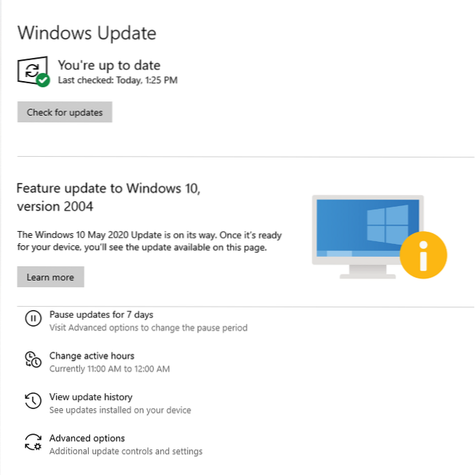The image size is (476, 475).
Task: Click the Advanced options gear-sync icon
Action: pos(33,442)
